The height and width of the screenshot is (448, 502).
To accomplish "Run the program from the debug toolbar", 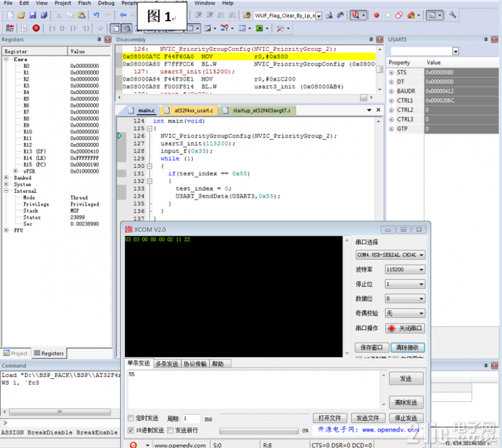I will 24,28.
